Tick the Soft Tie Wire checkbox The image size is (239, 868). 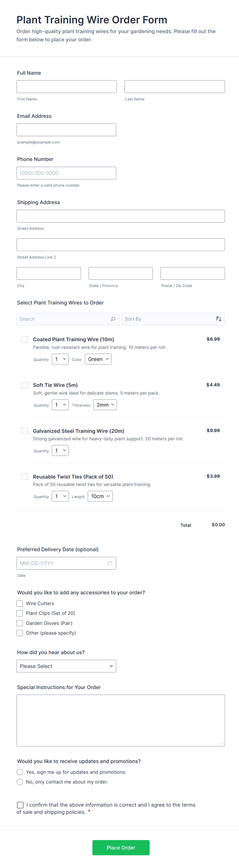25,385
